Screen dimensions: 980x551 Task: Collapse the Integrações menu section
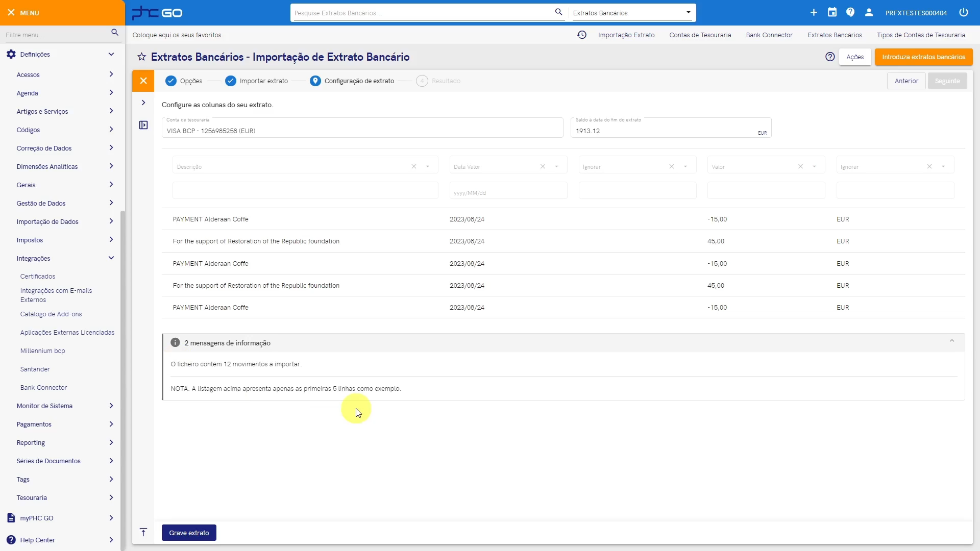coord(111,258)
